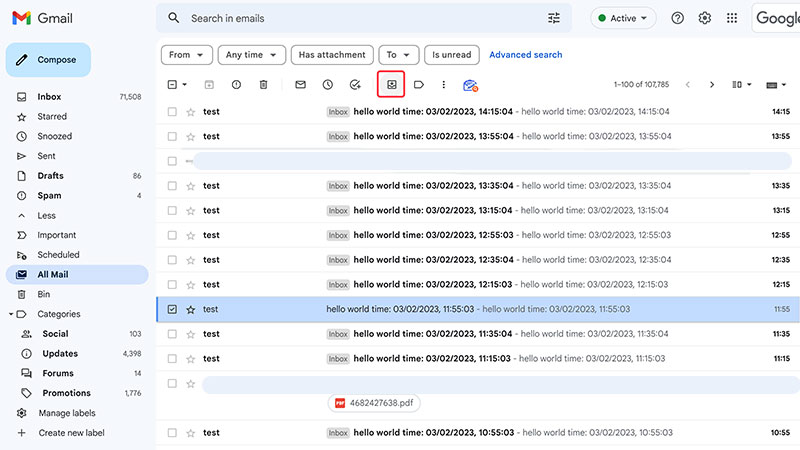Click the Move to inbox icon

tap(391, 85)
